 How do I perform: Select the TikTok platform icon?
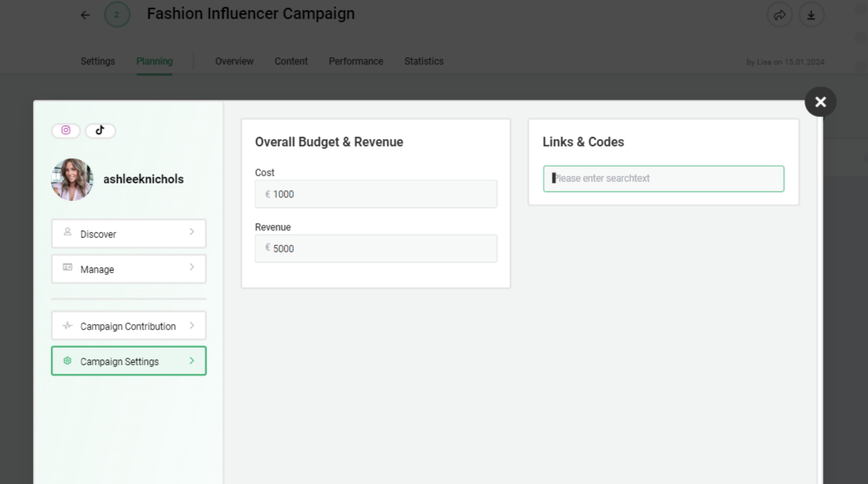100,131
